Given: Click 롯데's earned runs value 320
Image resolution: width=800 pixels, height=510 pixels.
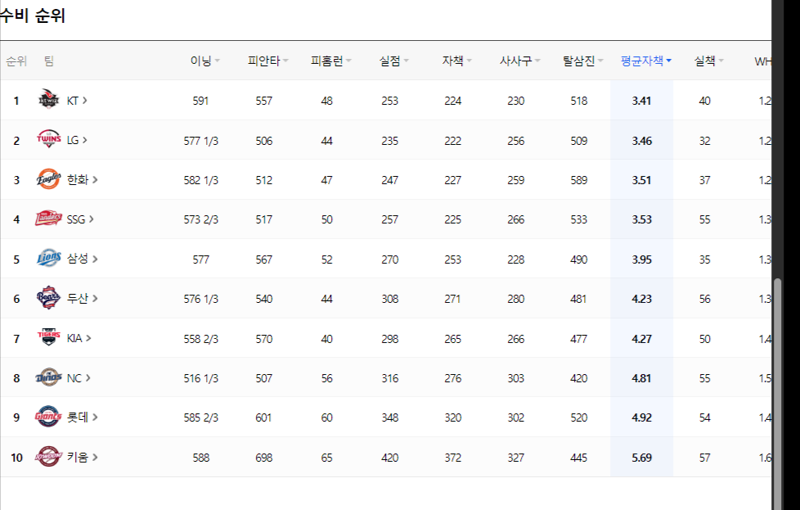Looking at the screenshot, I should [x=453, y=418].
